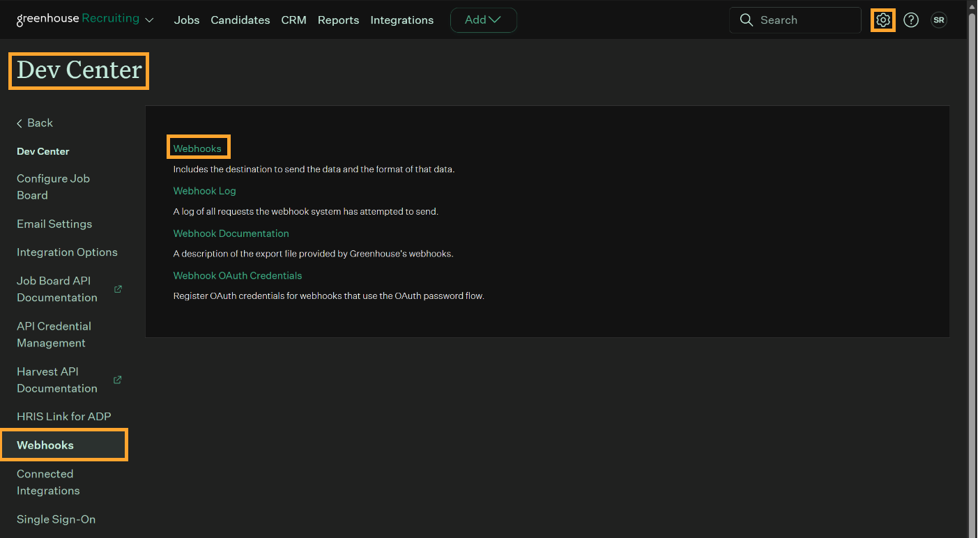Open the Webhook Log link
The image size is (980, 538).
pyautogui.click(x=205, y=191)
